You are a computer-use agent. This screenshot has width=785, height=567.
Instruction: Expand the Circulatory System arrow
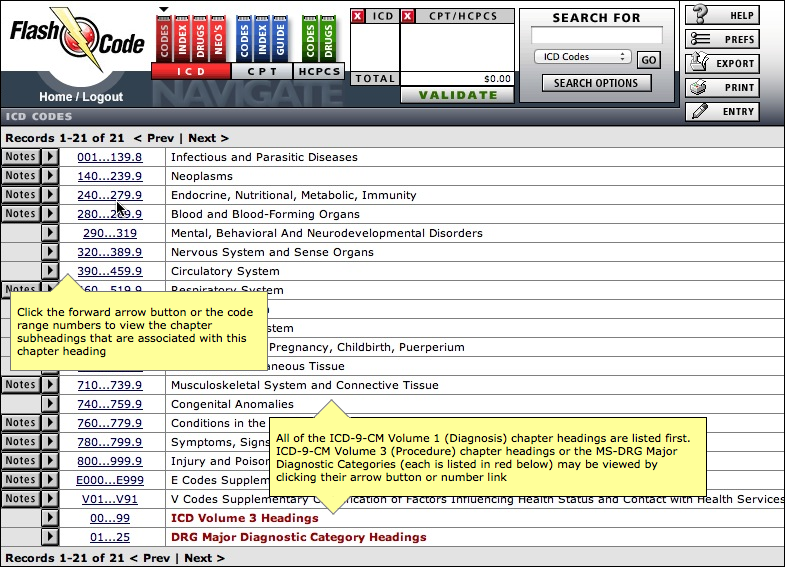click(50, 271)
